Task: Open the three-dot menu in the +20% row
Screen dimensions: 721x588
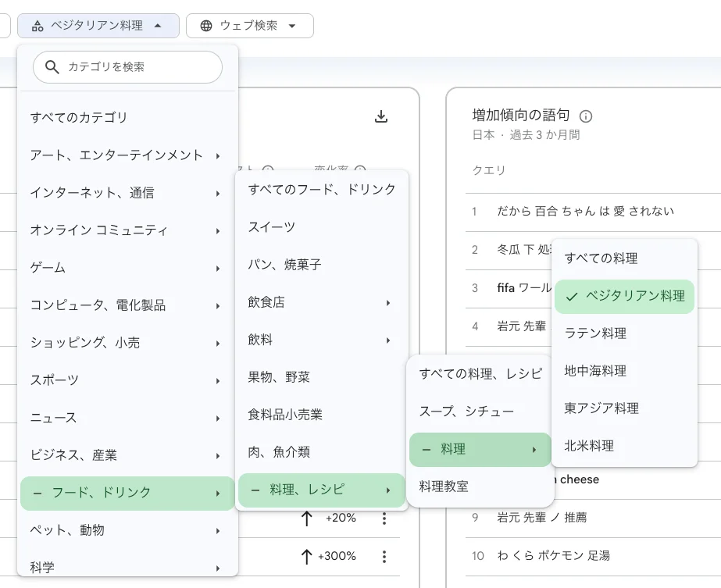Action: (384, 519)
